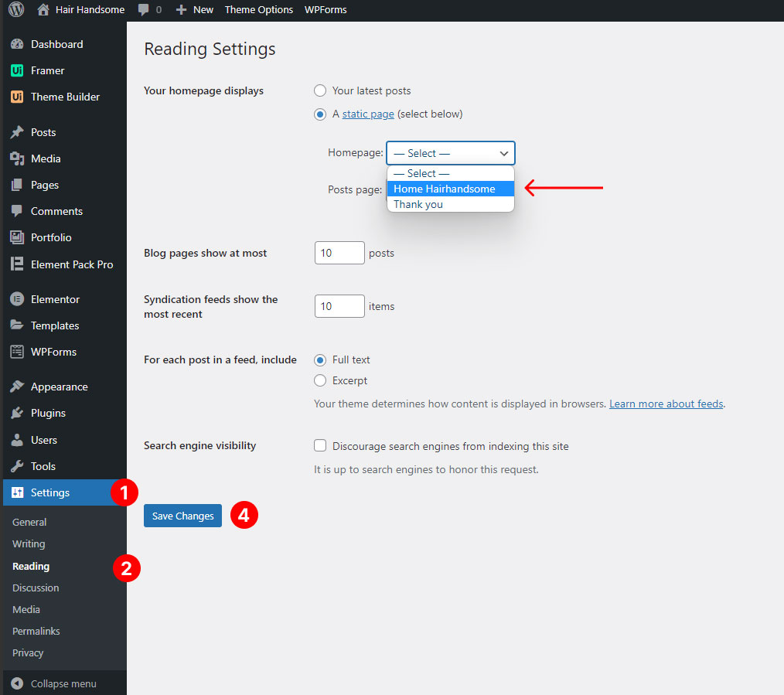Choose 'Home Hairhandsome' from dropdown list
The height and width of the screenshot is (695, 784).
click(445, 189)
